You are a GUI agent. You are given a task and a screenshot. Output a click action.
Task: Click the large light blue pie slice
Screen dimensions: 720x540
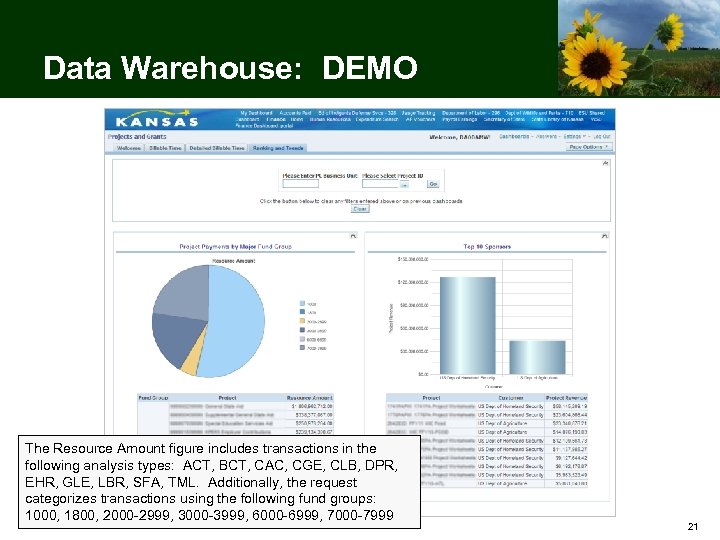click(x=236, y=321)
